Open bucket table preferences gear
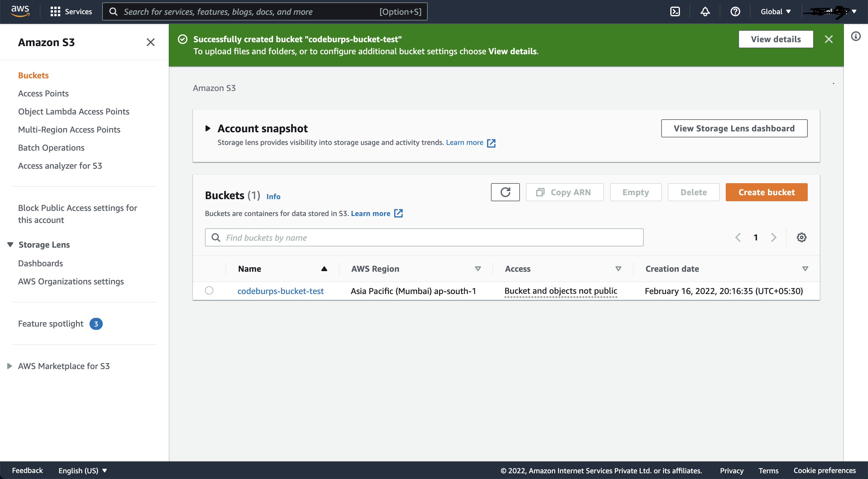This screenshot has height=479, width=868. pos(801,237)
